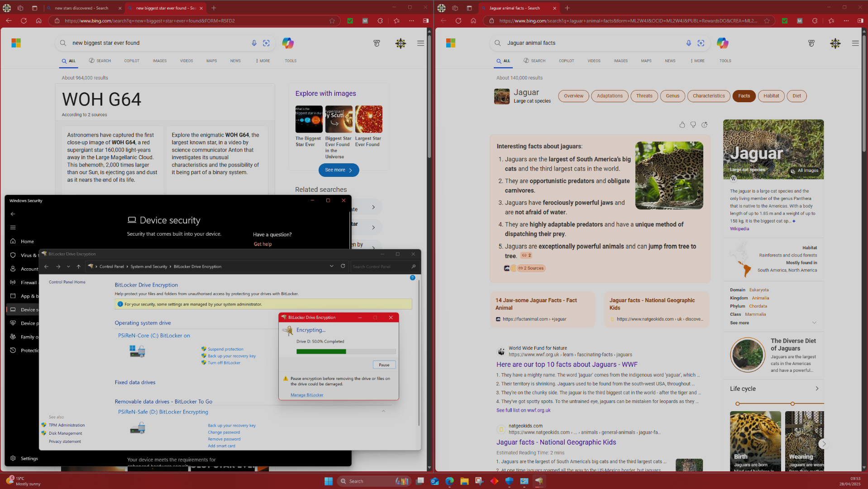Click visual search camera icon in left Bing window

point(266,43)
